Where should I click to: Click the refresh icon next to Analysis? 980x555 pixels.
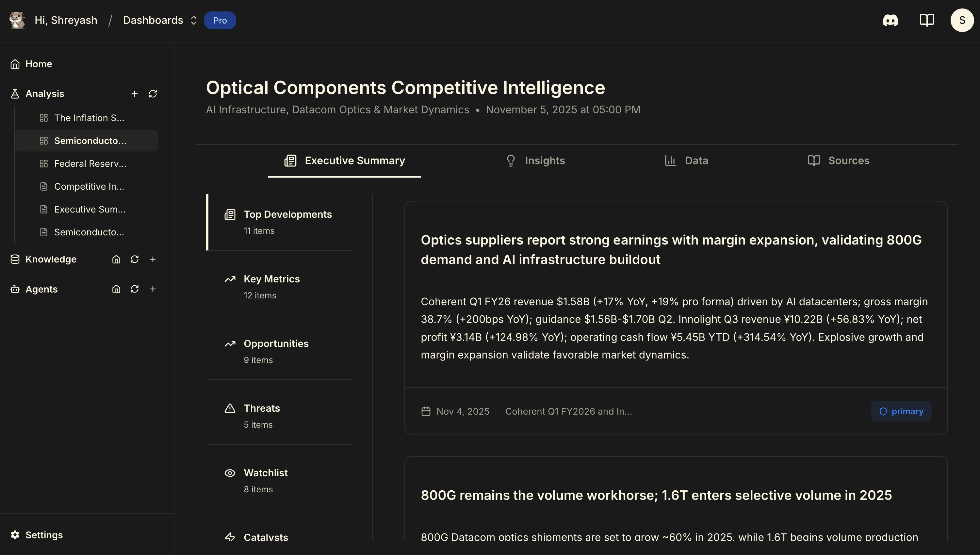(153, 93)
